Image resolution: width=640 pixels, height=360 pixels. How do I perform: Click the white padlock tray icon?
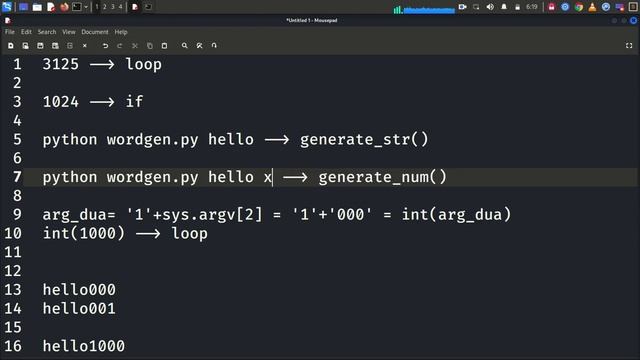pos(518,7)
